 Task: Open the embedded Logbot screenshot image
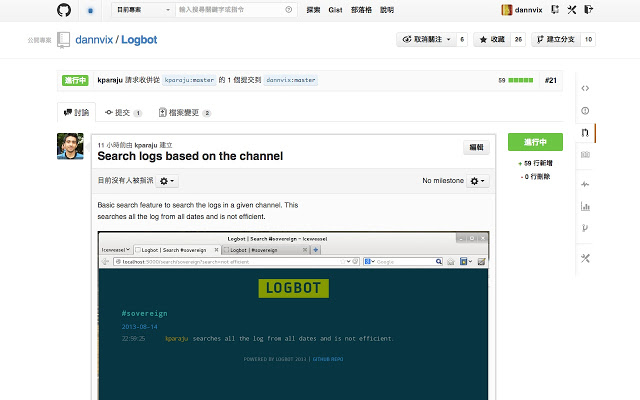pos(293,316)
